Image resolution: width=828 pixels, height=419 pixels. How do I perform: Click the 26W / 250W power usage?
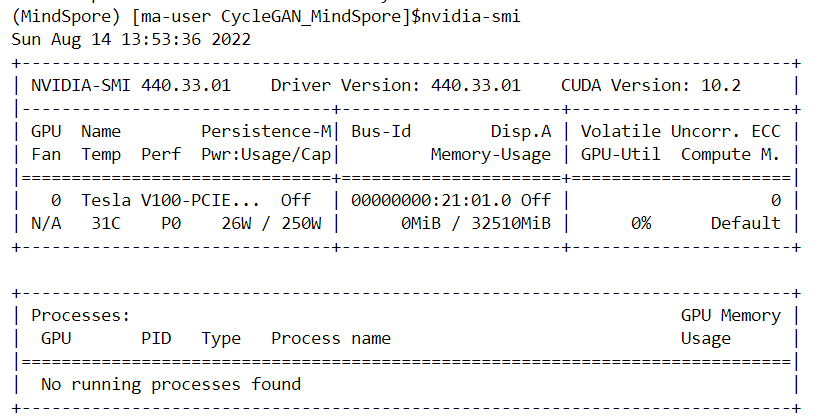(x=271, y=223)
